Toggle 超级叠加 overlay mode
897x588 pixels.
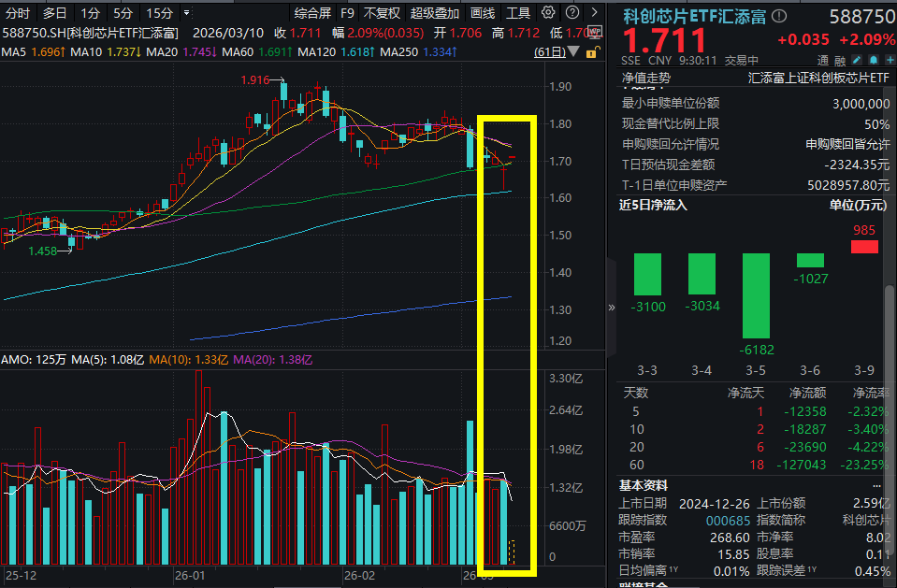tap(434, 13)
